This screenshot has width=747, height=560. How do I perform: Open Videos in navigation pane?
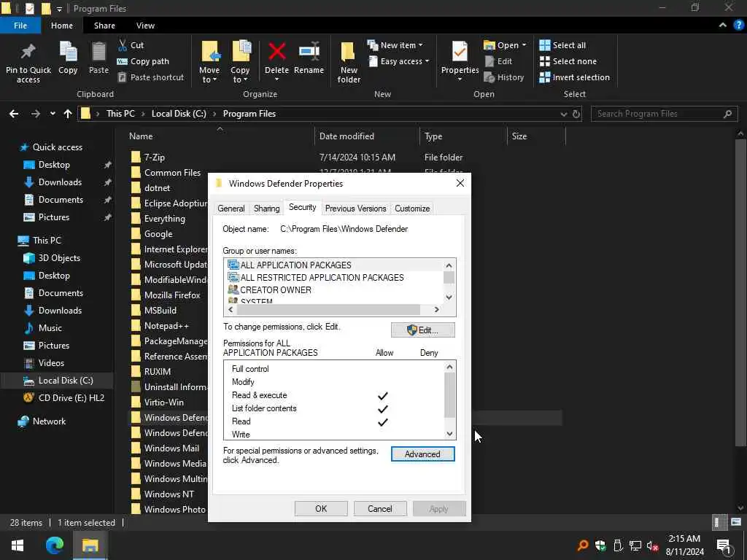51,363
